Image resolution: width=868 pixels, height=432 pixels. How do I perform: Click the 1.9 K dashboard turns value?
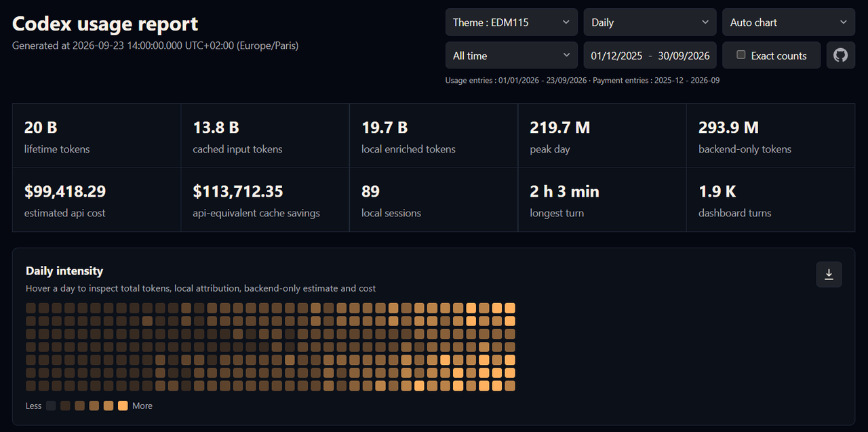tap(717, 191)
